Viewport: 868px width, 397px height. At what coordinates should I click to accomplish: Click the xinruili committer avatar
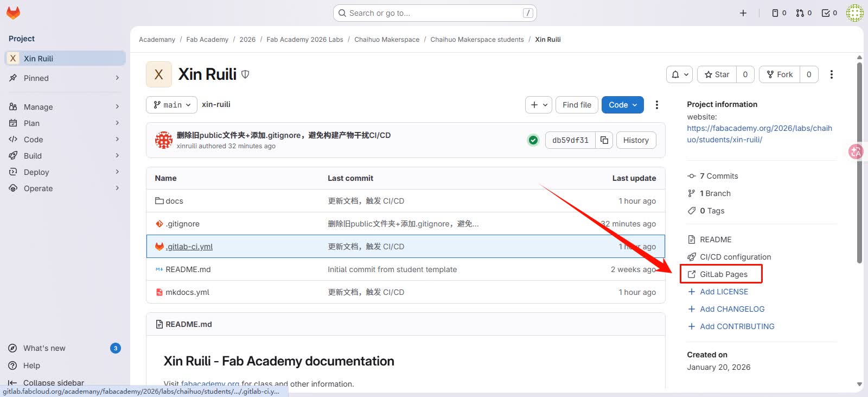[x=164, y=140]
